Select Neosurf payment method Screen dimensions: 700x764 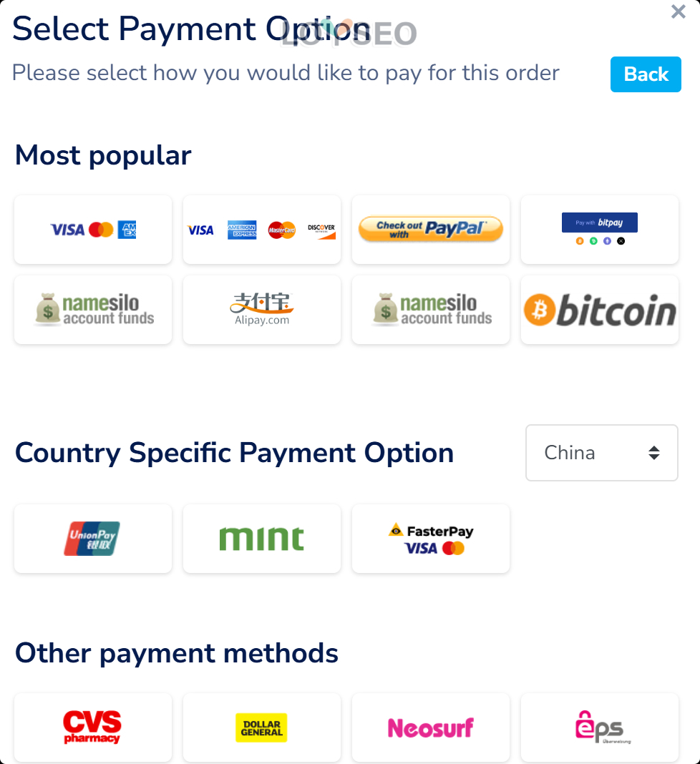pos(431,728)
